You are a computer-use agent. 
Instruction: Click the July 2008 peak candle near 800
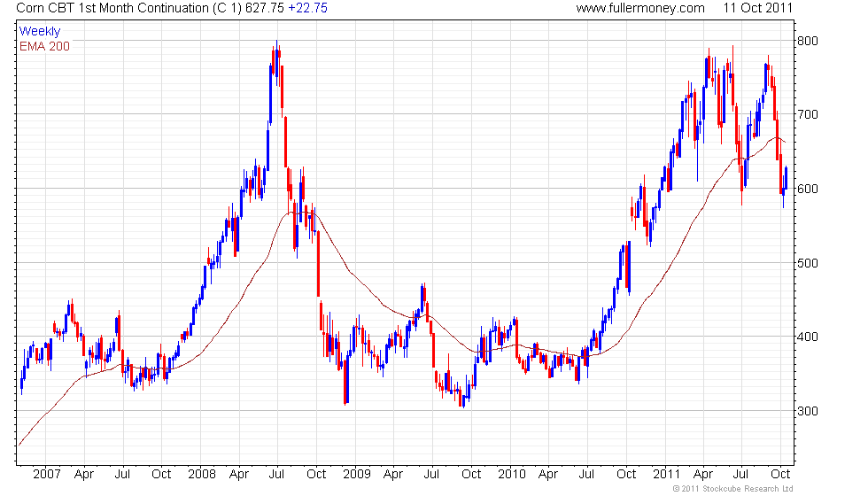click(276, 64)
